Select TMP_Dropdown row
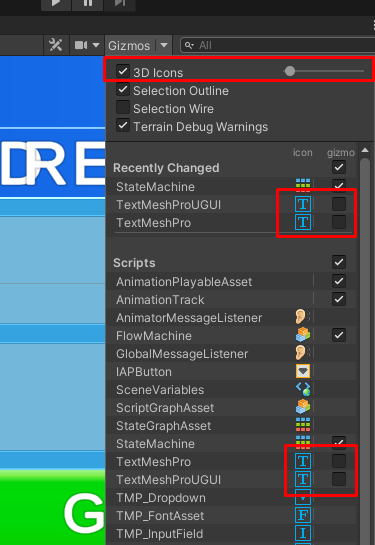 pyautogui.click(x=231, y=498)
